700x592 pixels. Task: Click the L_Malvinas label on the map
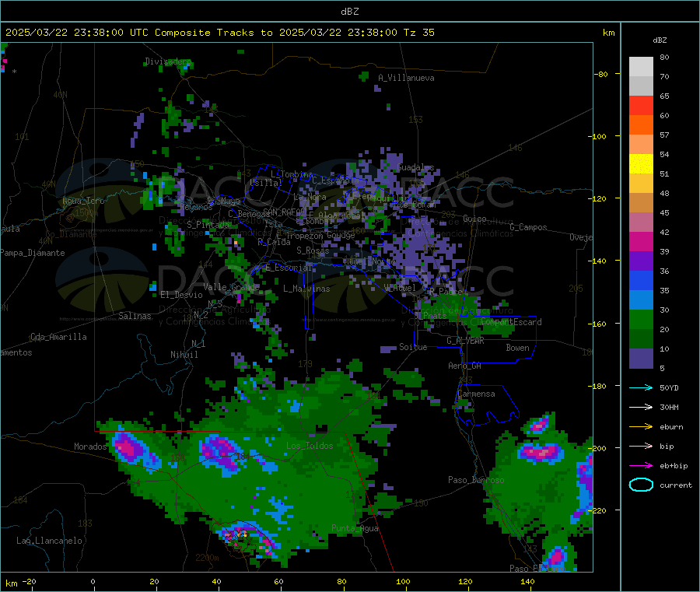tap(306, 289)
